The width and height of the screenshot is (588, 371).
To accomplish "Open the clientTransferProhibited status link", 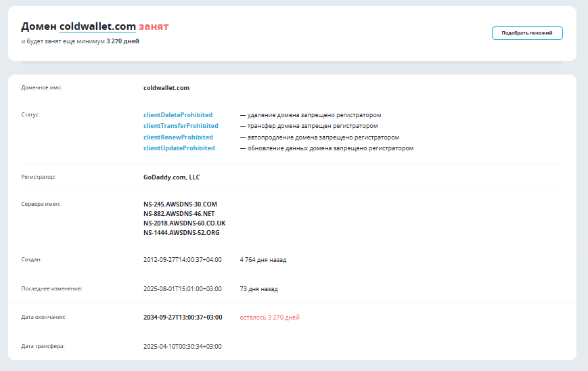I will 181,126.
